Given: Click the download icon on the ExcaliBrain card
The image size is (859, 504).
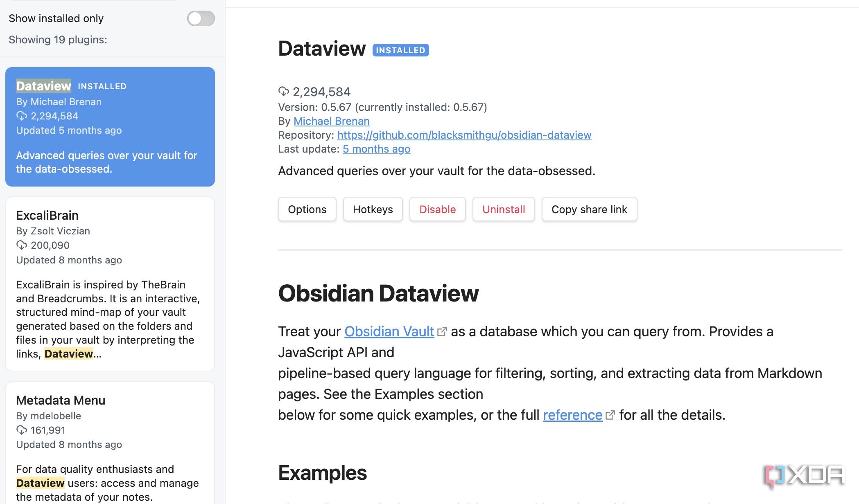Looking at the screenshot, I should click(x=21, y=245).
